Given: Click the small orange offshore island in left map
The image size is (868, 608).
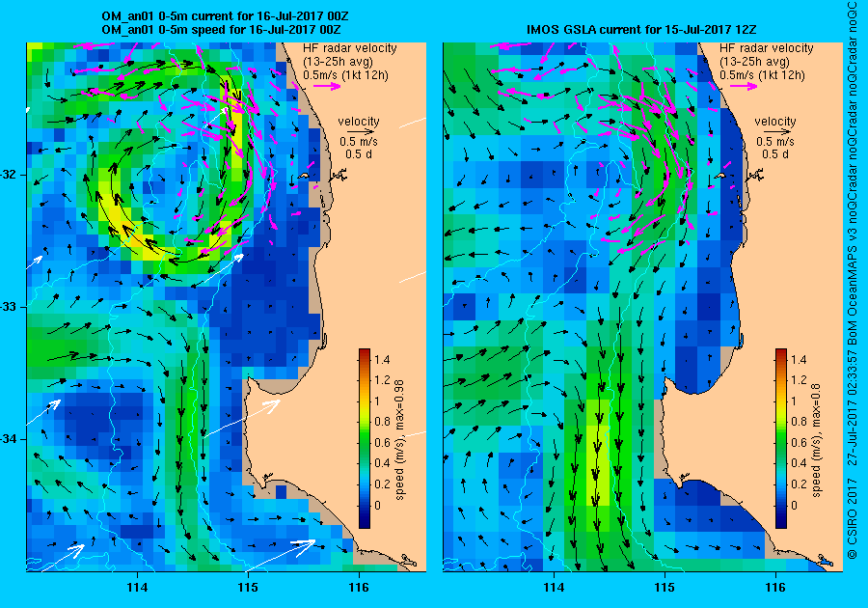Looking at the screenshot, I should [304, 176].
